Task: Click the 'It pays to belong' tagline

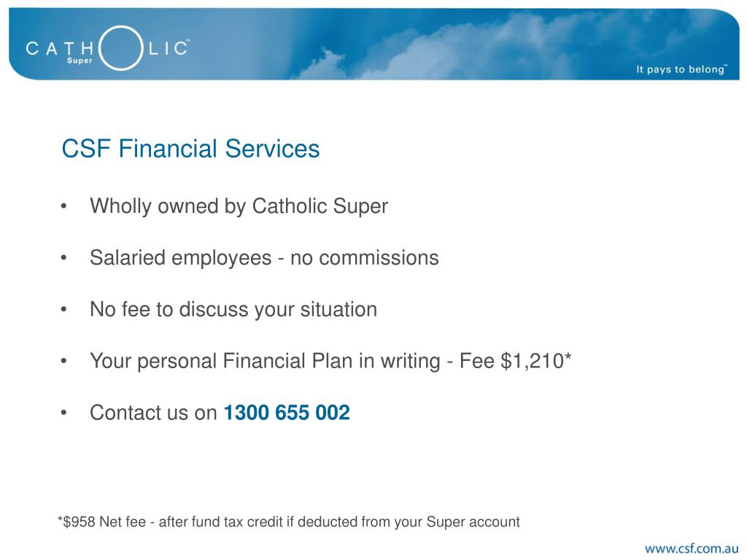Action: coord(682,69)
